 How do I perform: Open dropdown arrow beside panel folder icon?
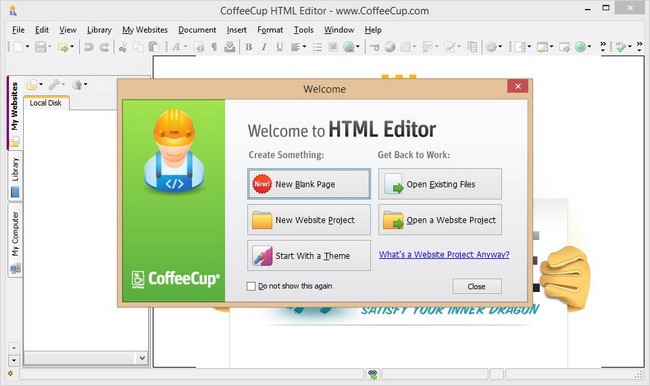pyautogui.click(x=41, y=85)
